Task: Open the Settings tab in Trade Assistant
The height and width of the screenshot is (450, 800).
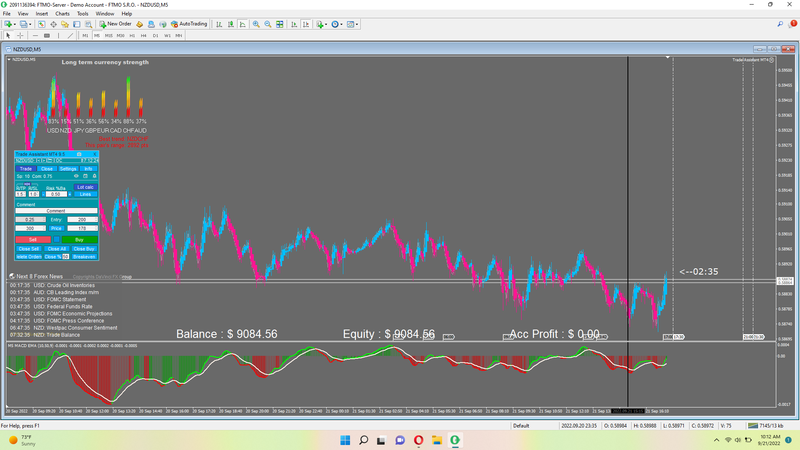Action: [x=67, y=169]
